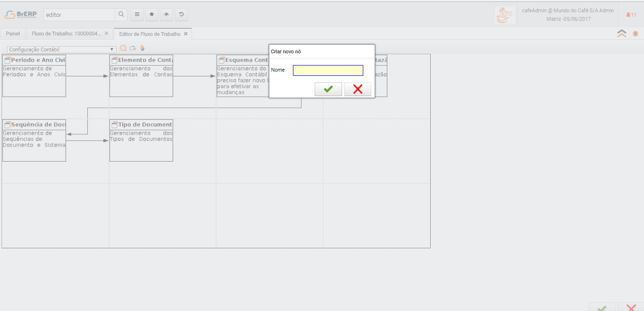Image resolution: width=644 pixels, height=311 pixels.
Task: Select the Tipo de Documento workflow node
Action: (141, 140)
